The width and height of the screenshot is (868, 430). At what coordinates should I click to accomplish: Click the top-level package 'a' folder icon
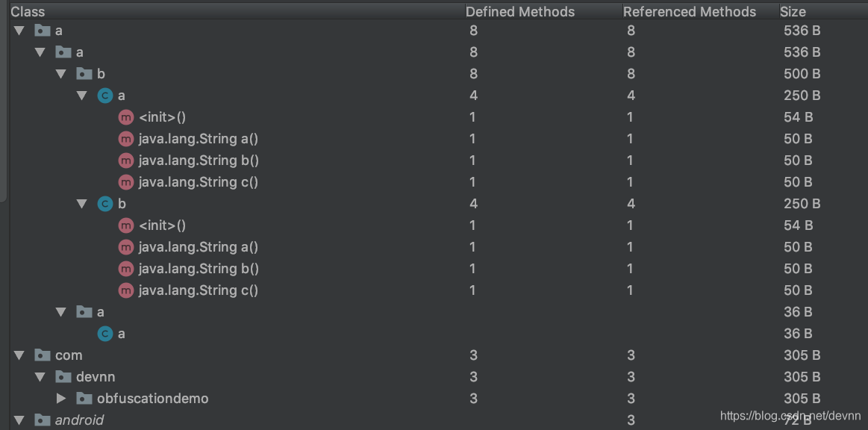click(42, 31)
